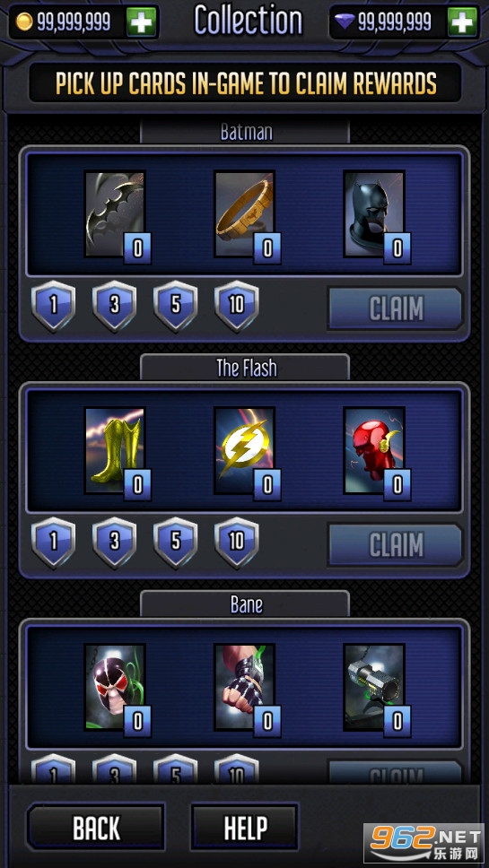
Task: Tap Batman's level 10 shield badge
Action: [237, 306]
